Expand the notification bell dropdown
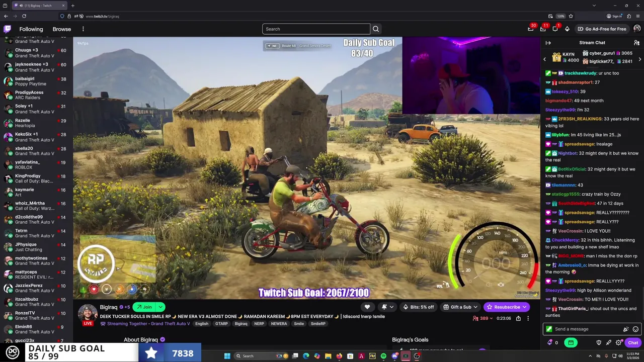This screenshot has height=362, width=644. point(391,307)
